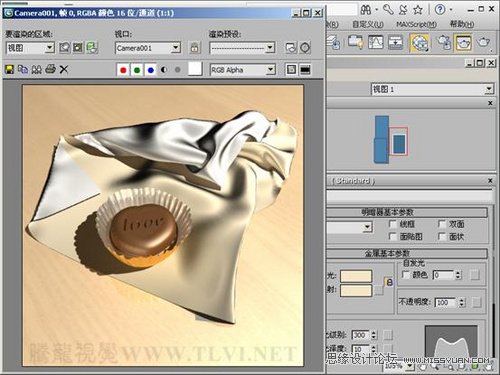Viewport: 500px width, 375px height.
Task: Open Environment and Effects dialog icon
Action: pos(305,48)
